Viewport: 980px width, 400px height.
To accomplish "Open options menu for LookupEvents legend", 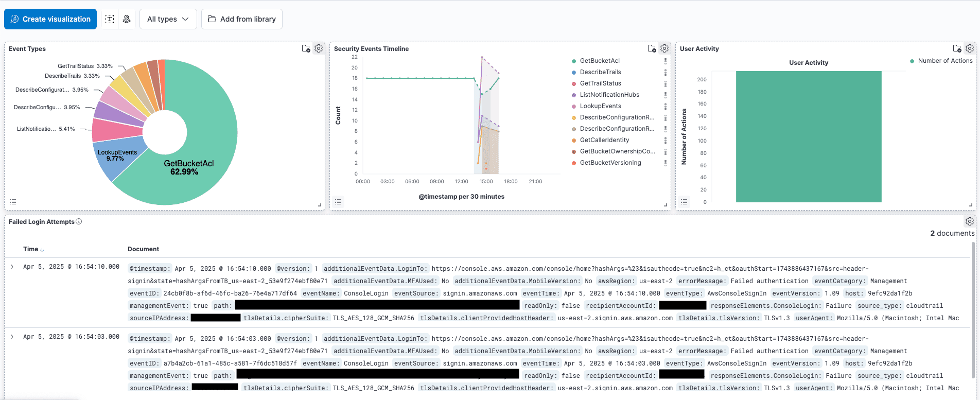I will click(666, 106).
